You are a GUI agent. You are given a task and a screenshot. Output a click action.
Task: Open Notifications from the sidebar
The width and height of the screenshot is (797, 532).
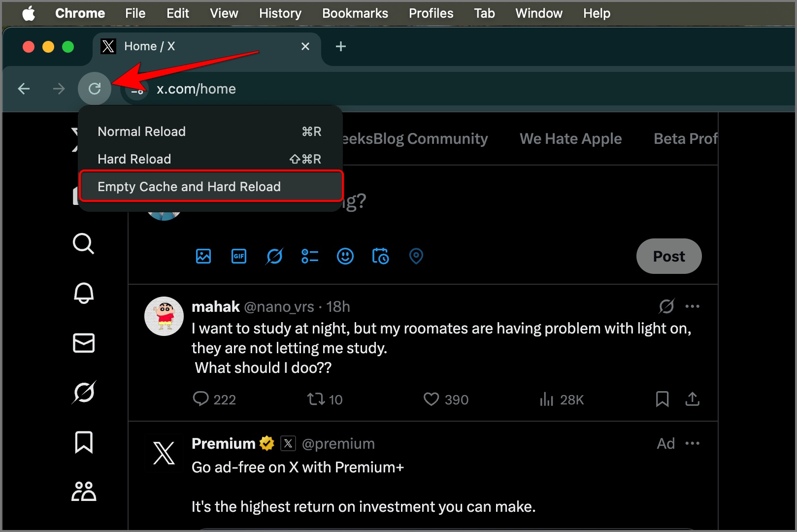click(84, 293)
